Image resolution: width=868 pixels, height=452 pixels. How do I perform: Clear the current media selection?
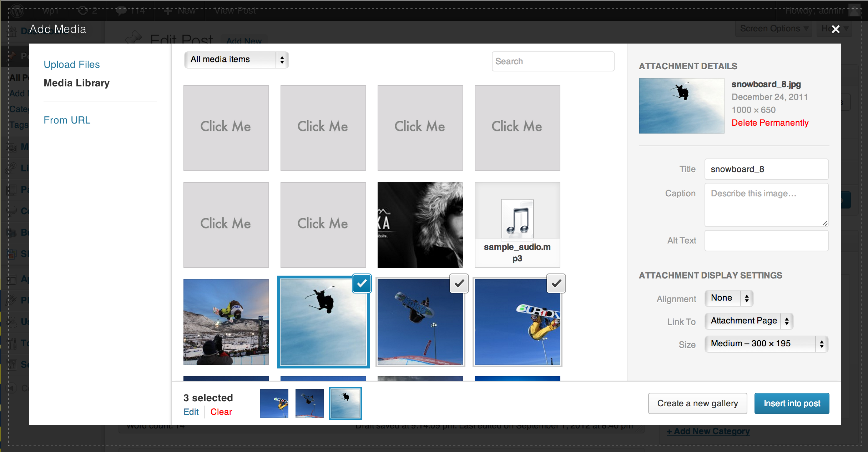coord(221,412)
